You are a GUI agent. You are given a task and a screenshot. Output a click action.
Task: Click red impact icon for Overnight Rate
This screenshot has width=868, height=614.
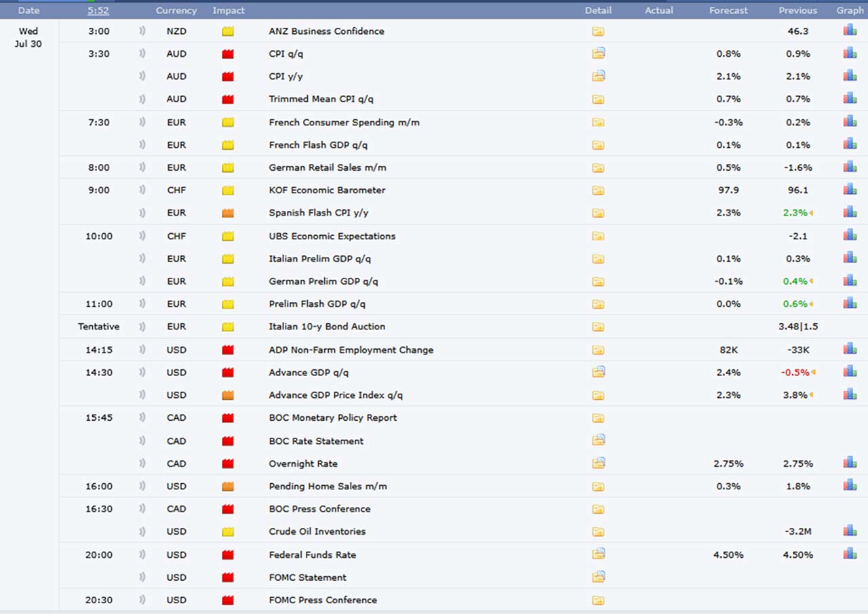point(228,464)
